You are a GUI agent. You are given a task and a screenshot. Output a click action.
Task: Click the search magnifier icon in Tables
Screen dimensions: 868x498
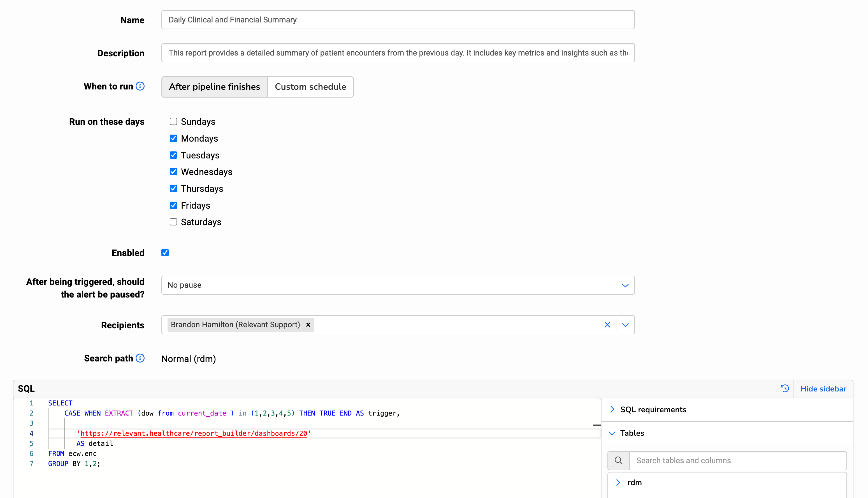pyautogui.click(x=619, y=460)
